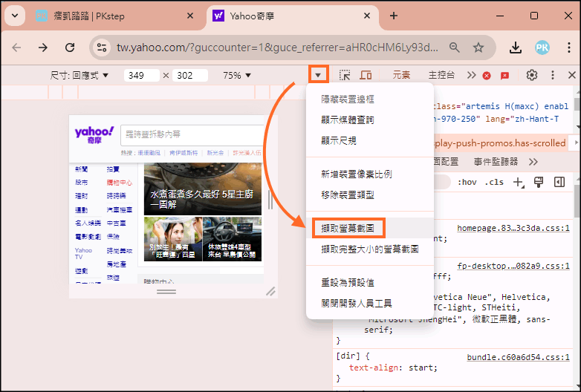Open DevTools customize three-dot menu
The width and height of the screenshot is (581, 392).
(553, 75)
